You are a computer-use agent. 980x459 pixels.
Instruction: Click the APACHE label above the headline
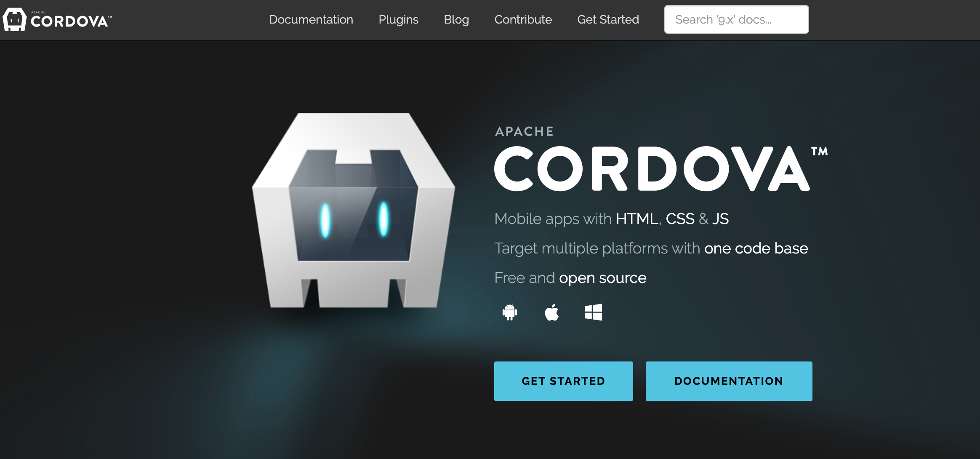[x=524, y=131]
